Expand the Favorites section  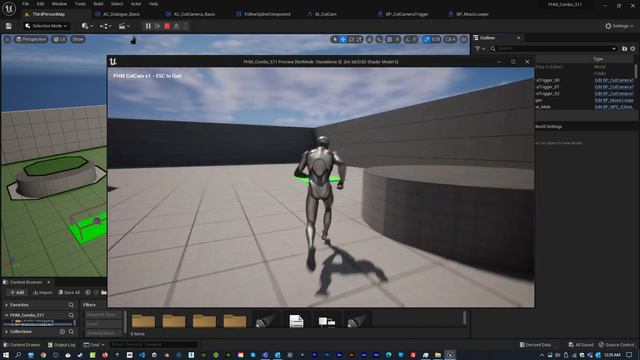tap(7, 305)
